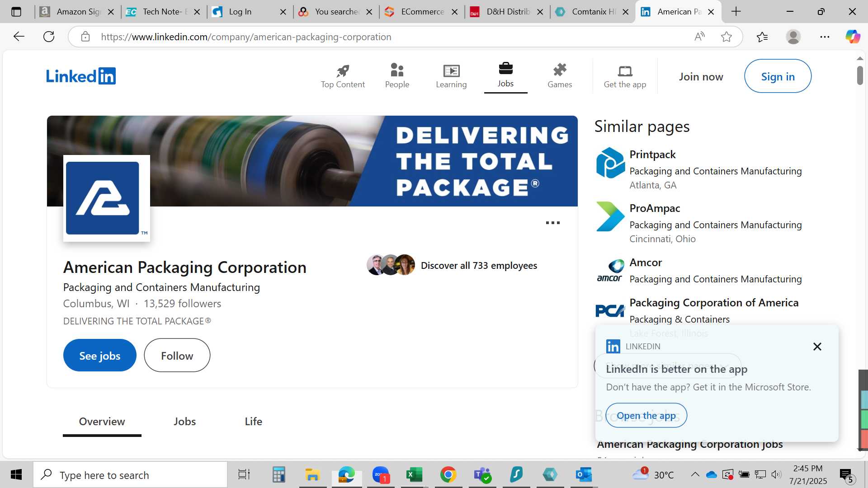The image size is (868, 488).
Task: Switch to the Life tab
Action: point(253,422)
